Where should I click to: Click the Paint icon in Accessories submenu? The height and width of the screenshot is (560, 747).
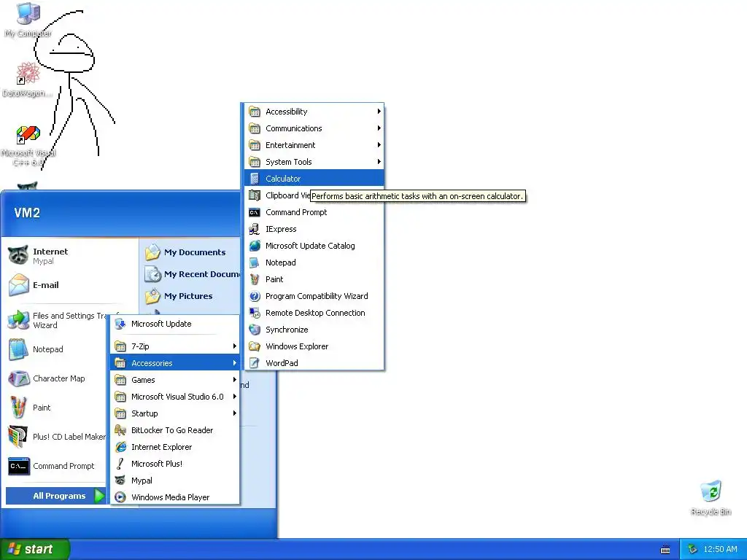(x=255, y=279)
